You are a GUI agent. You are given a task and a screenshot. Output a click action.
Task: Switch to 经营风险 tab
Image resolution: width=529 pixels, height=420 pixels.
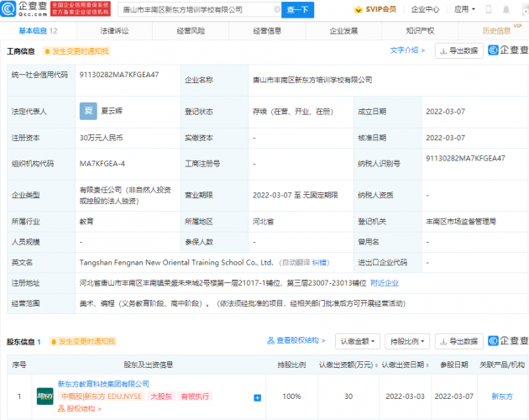point(191,31)
